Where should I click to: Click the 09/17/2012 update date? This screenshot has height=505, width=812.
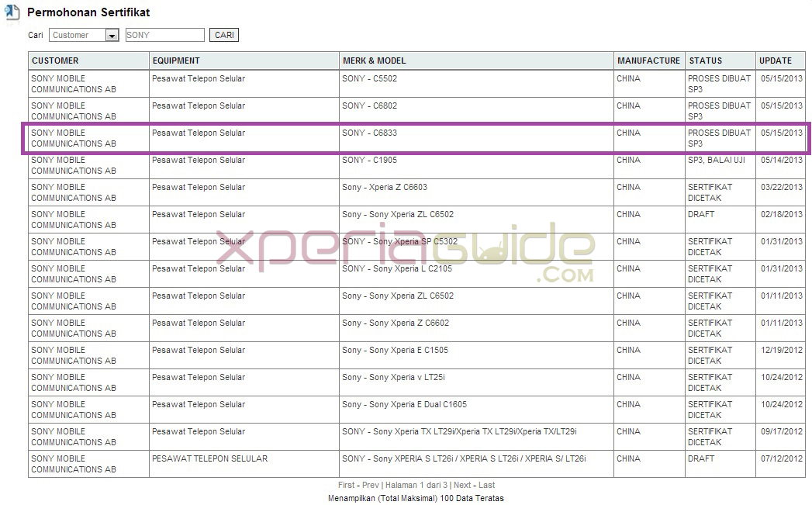coord(782,431)
